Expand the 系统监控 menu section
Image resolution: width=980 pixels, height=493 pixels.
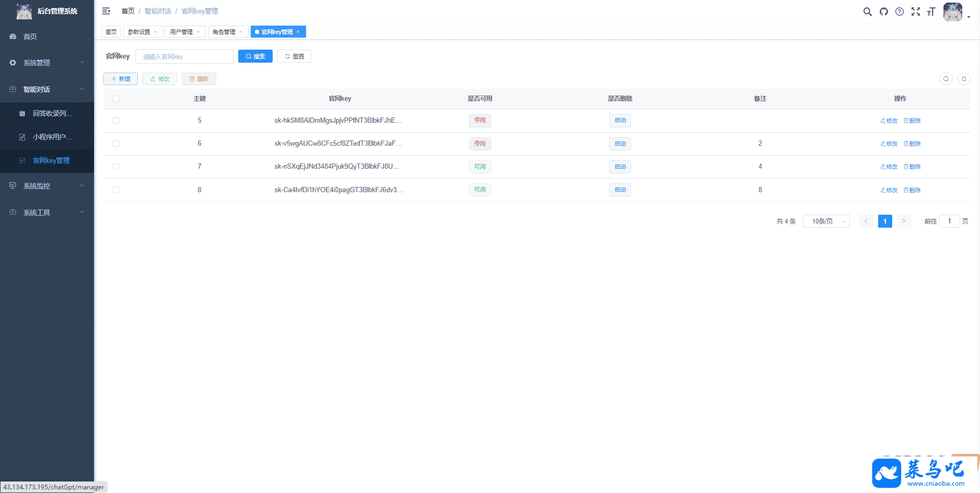47,186
